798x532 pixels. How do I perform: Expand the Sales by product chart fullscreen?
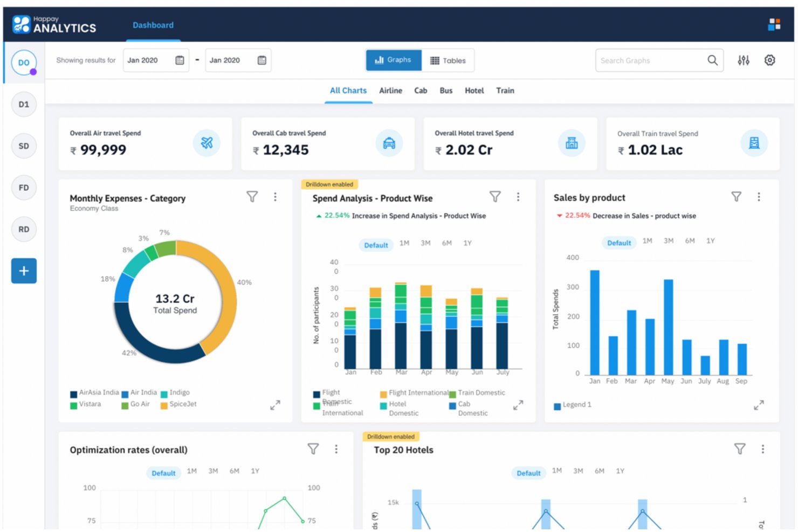click(759, 405)
